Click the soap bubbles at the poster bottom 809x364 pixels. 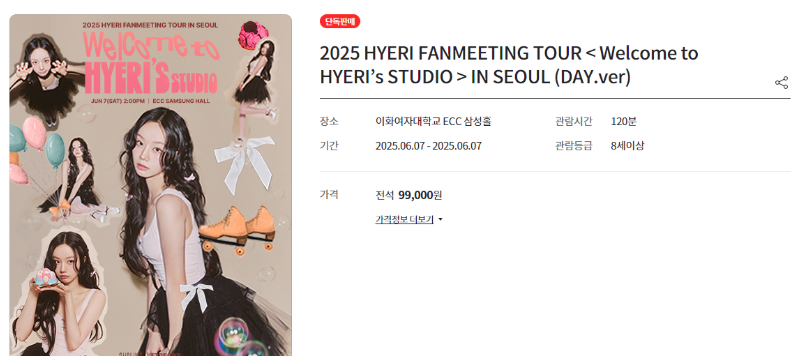pos(241,338)
